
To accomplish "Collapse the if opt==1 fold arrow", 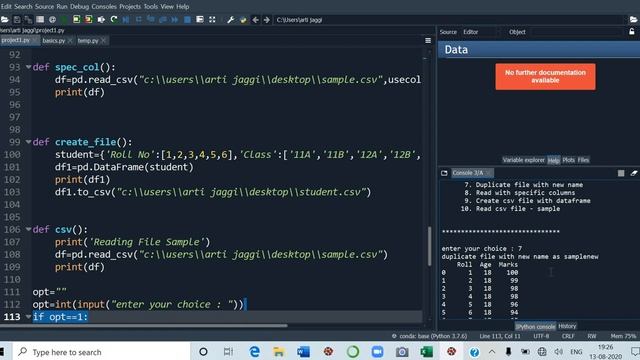I will [x=28, y=316].
